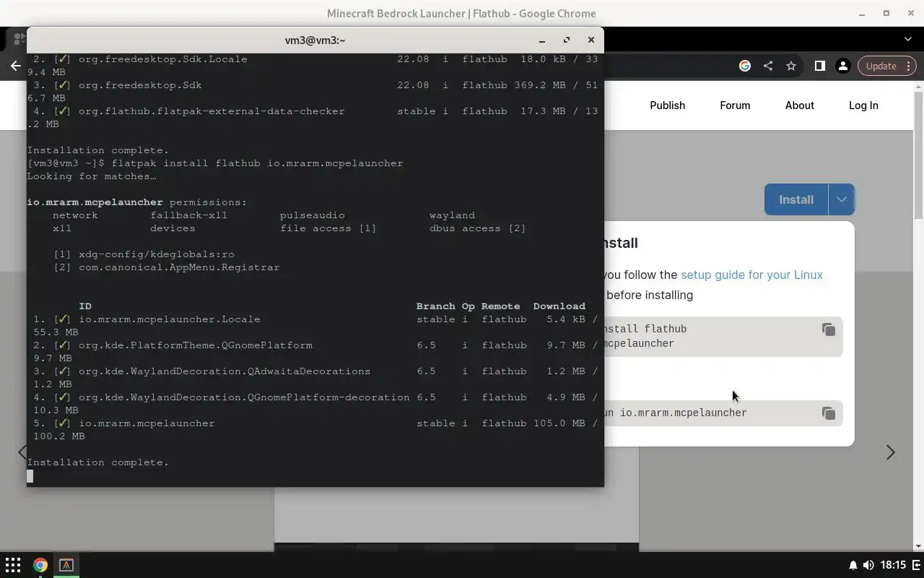924x578 pixels.
Task: Copy the flatpak install command
Action: tap(828, 329)
